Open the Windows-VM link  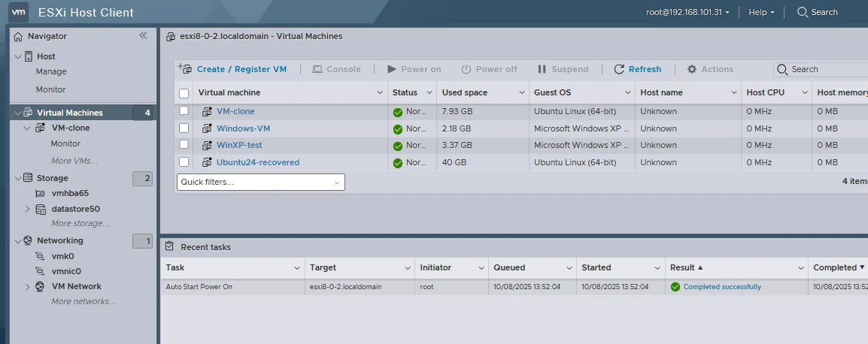(x=243, y=128)
